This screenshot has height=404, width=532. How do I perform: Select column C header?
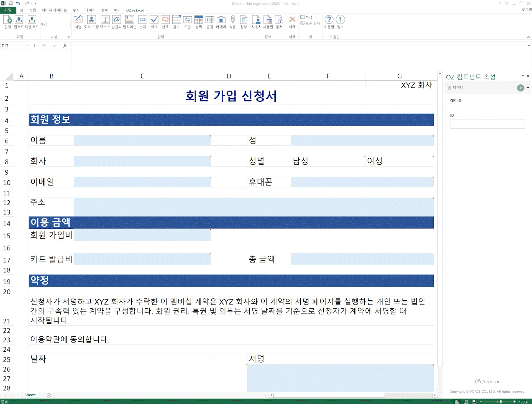click(142, 76)
